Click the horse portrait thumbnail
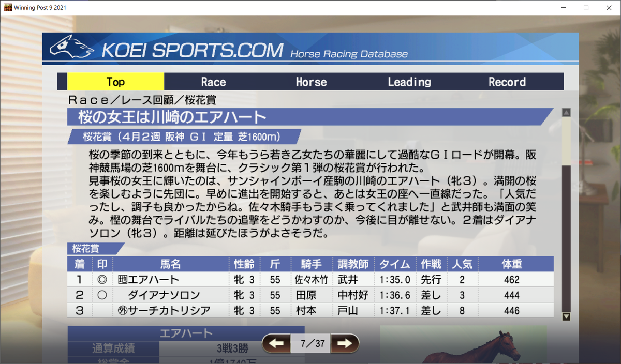This screenshot has height=364, width=621. pyautogui.click(x=464, y=345)
